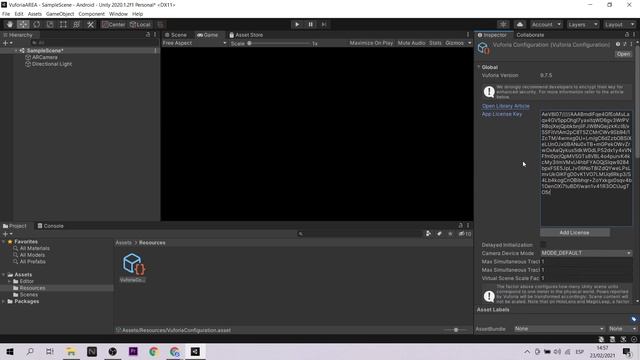This screenshot has width=640, height=360.
Task: Select the Rotate tool
Action: point(36,24)
